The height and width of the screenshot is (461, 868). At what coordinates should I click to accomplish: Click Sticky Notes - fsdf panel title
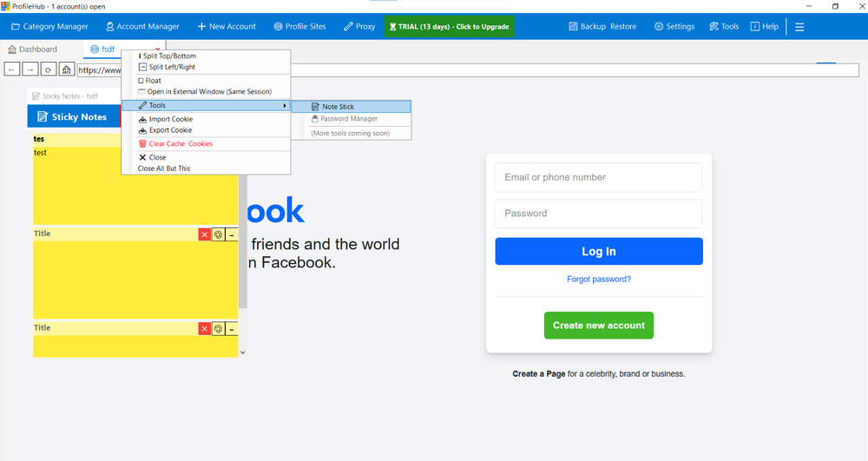(69, 96)
